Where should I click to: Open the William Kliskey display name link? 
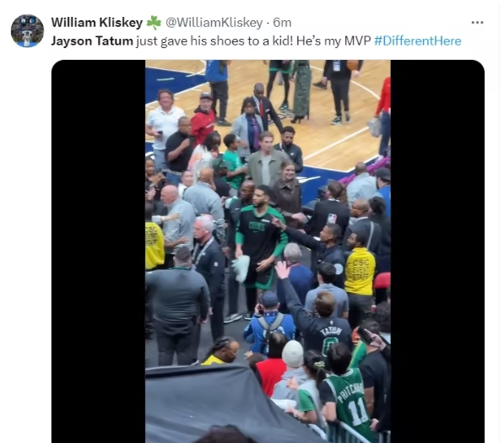97,23
